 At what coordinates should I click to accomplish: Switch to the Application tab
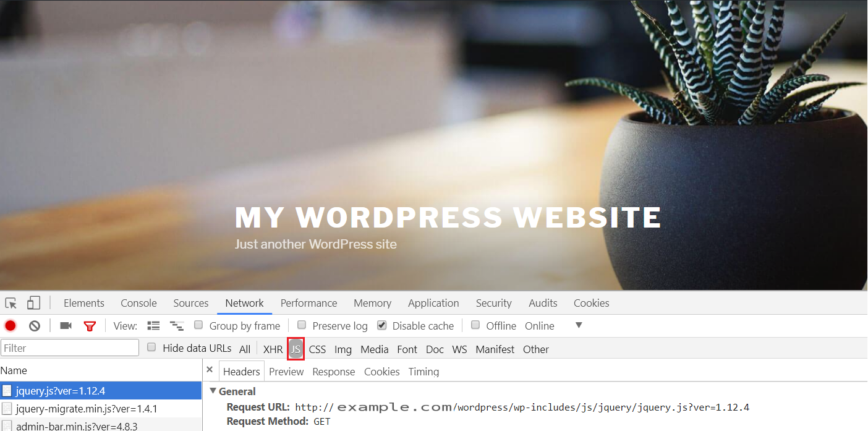tap(433, 303)
